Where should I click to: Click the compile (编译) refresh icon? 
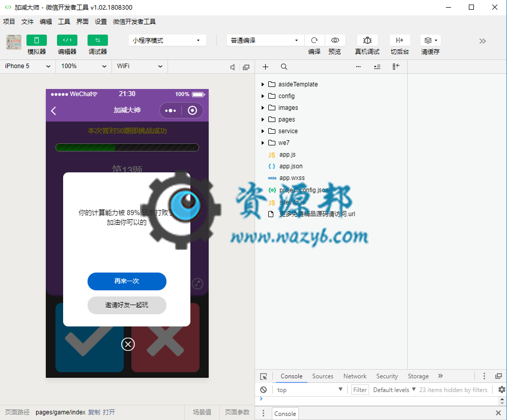tap(314, 40)
